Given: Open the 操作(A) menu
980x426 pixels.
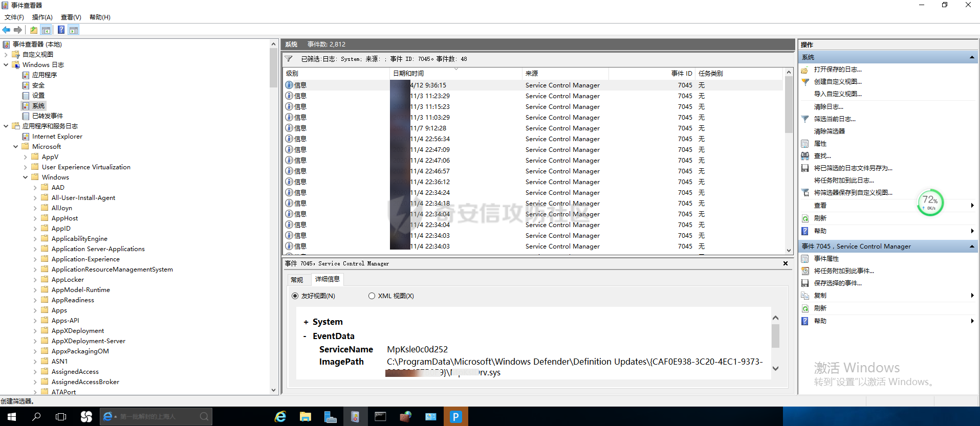Looking at the screenshot, I should click(42, 17).
